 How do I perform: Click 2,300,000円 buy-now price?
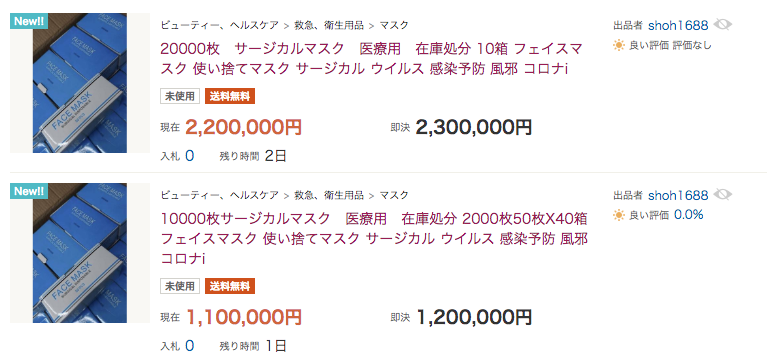click(474, 128)
